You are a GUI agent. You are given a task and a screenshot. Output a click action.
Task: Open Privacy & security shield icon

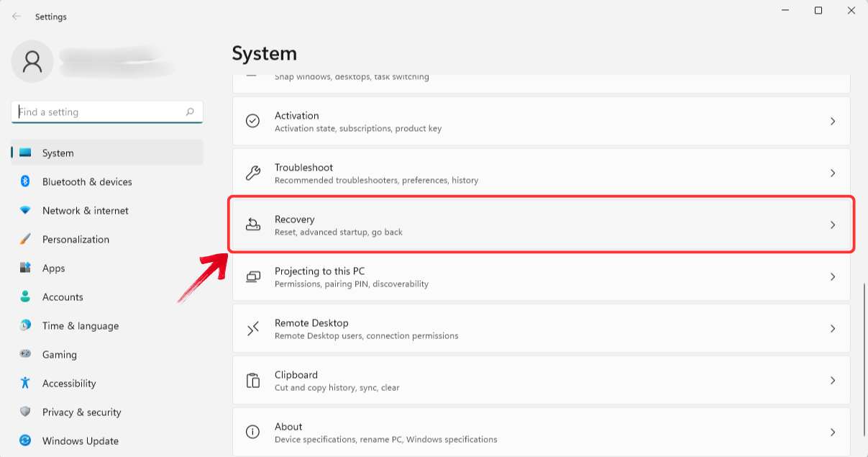[27, 412]
